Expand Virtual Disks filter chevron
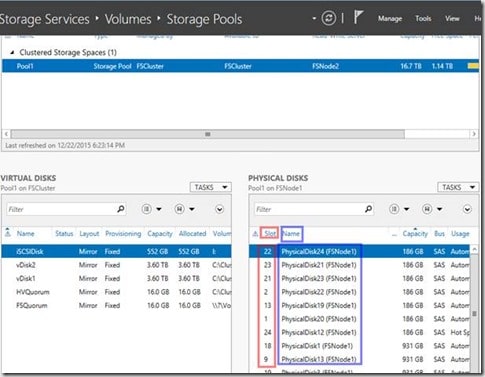 [x=219, y=209]
